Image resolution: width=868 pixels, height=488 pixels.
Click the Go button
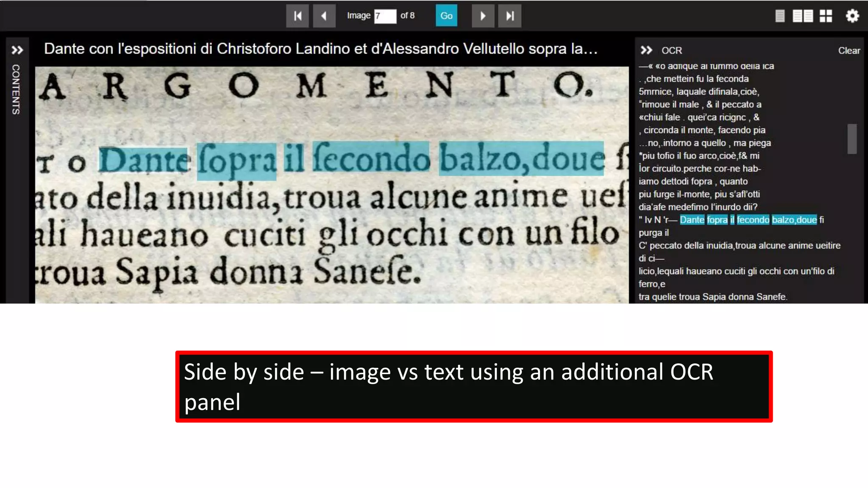(x=446, y=16)
